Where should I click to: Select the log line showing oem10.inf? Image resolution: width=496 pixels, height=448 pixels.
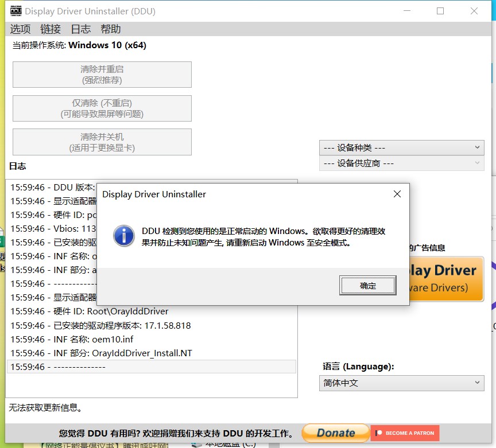pyautogui.click(x=72, y=339)
